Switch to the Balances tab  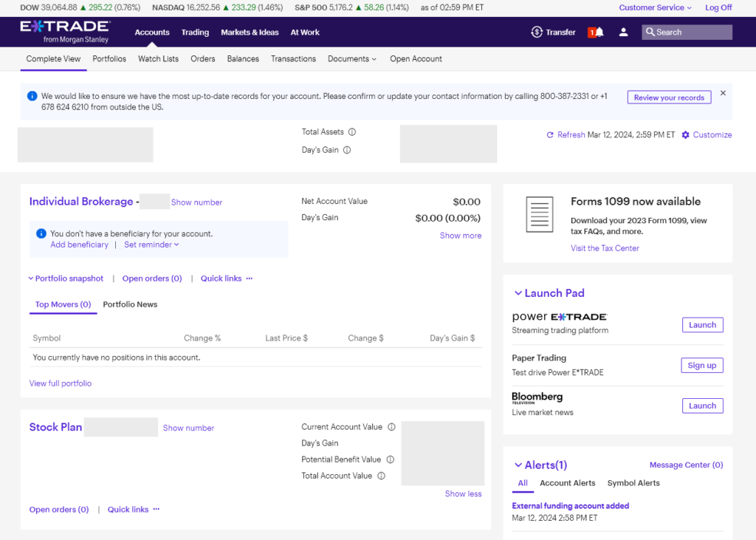(243, 59)
